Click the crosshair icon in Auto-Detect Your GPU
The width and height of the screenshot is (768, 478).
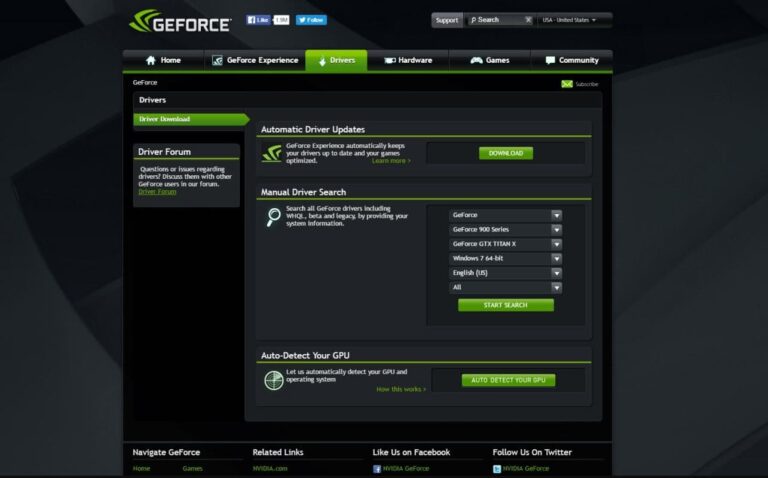click(273, 380)
